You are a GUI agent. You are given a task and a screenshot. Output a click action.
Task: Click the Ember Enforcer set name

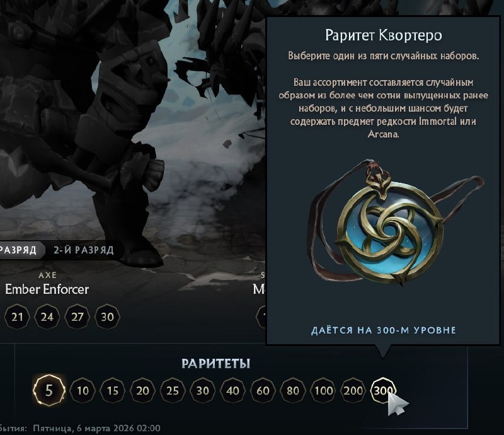click(x=47, y=289)
